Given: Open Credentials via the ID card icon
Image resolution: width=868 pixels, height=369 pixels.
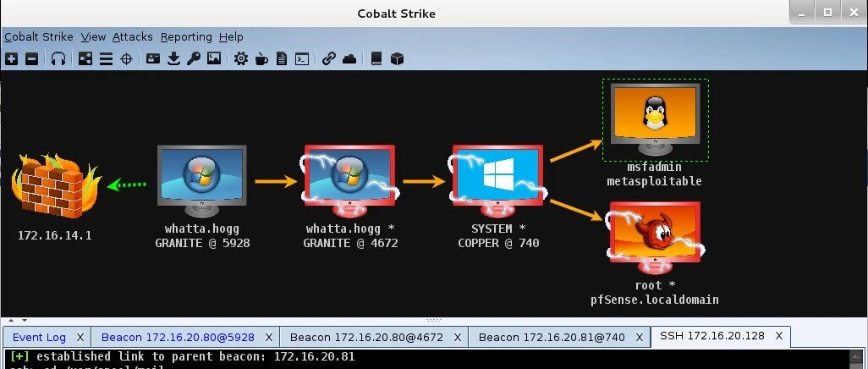Looking at the screenshot, I should point(153,58).
